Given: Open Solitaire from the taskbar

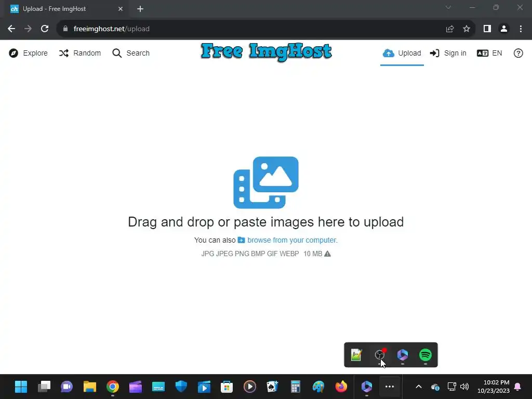Looking at the screenshot, I should pyautogui.click(x=272, y=387).
